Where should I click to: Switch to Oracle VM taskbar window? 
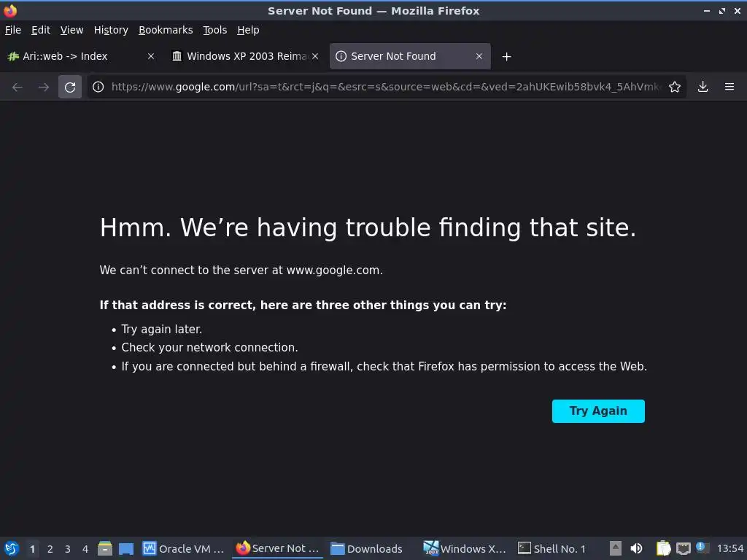coord(184,548)
